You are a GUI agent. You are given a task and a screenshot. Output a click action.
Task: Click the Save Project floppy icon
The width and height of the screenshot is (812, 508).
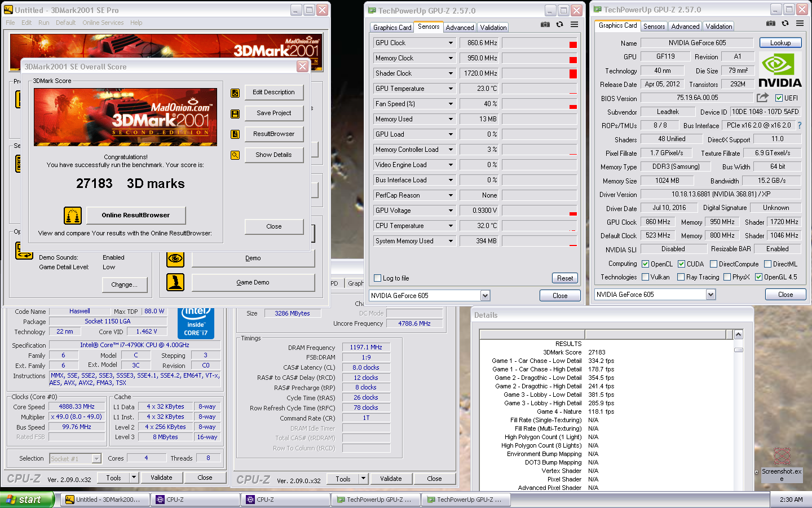(x=235, y=113)
